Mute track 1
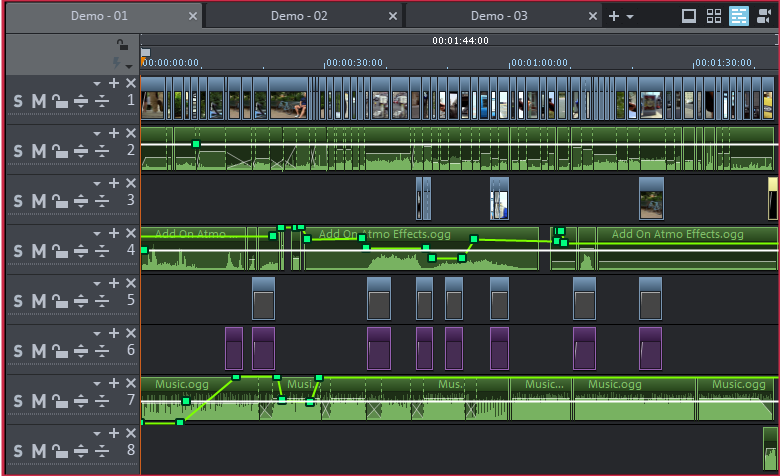Image resolution: width=780 pixels, height=476 pixels. 39,101
